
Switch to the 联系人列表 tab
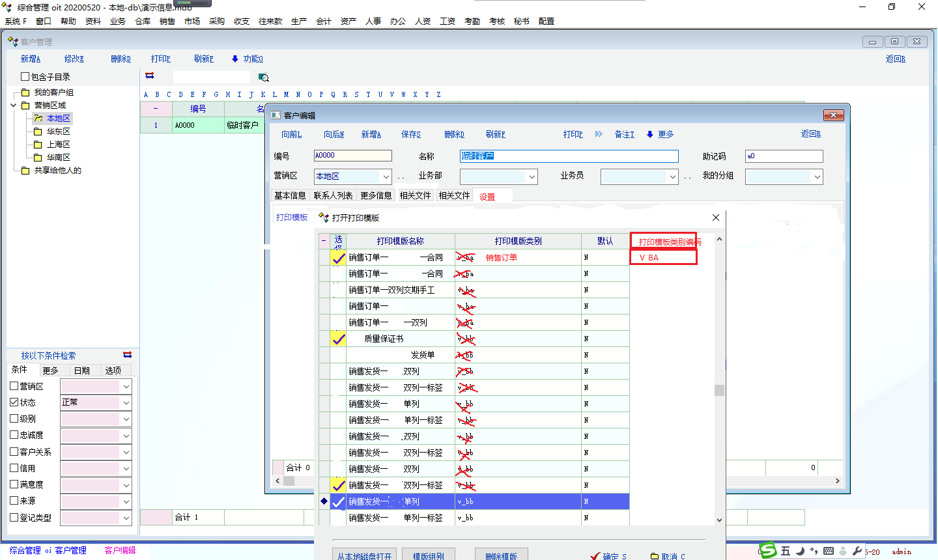(x=333, y=195)
